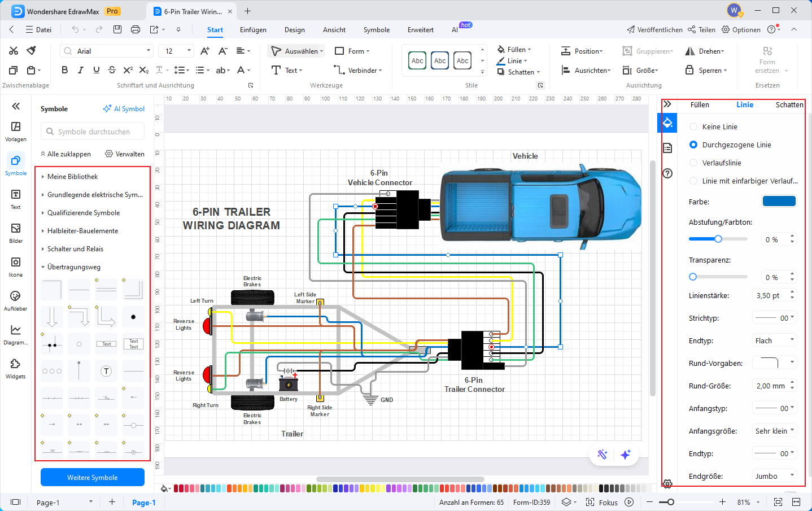Switch to Füllen tab in right panel
Image resolution: width=812 pixels, height=511 pixels.
(700, 104)
